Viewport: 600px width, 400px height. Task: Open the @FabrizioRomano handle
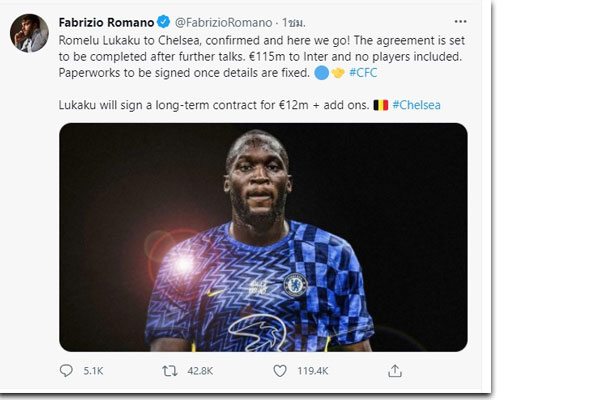[223, 23]
